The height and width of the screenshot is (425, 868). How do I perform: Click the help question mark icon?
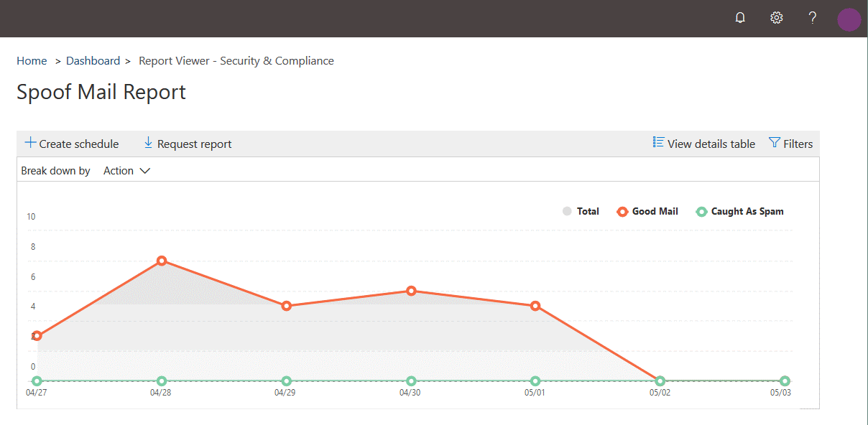click(813, 18)
